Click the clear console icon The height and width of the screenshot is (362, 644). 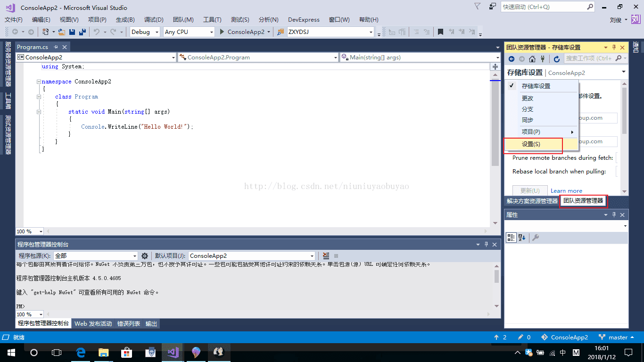click(326, 256)
